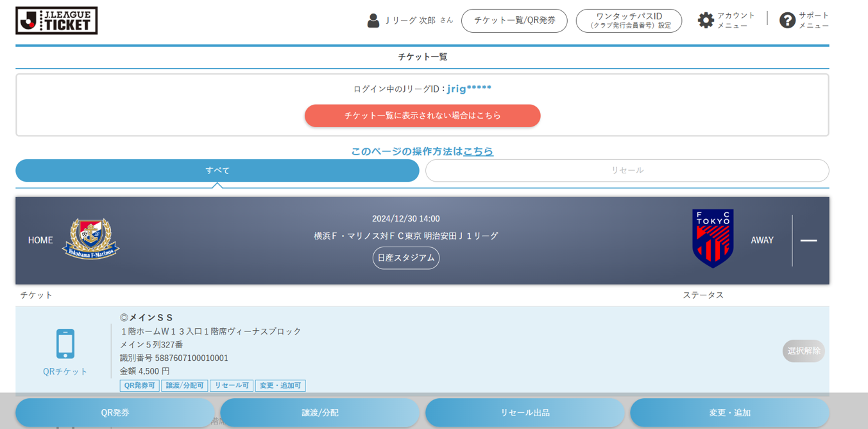Click the AWAY label
The width and height of the screenshot is (868, 429).
click(x=762, y=240)
